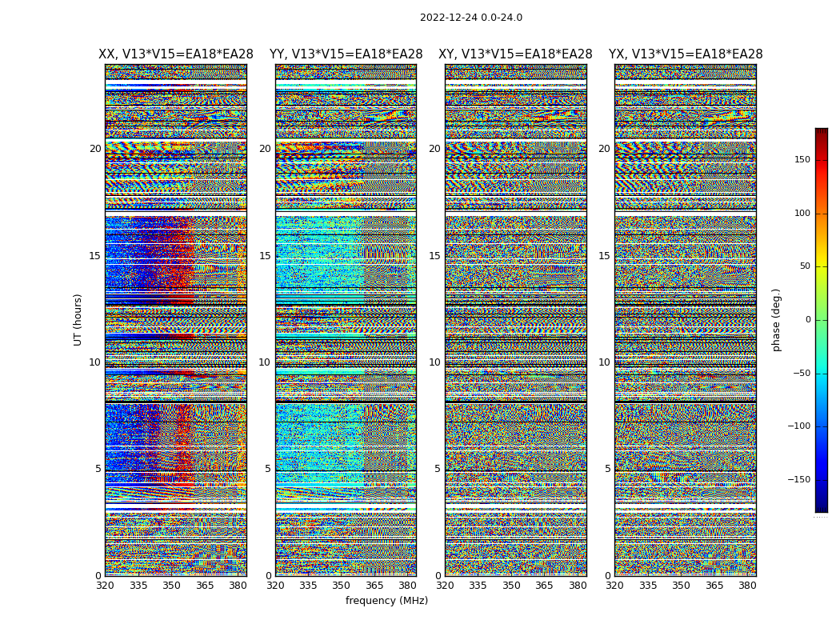Select the YX, V13*V15=EA18*EA28 panel title
The width and height of the screenshot is (840, 640).
[686, 54]
